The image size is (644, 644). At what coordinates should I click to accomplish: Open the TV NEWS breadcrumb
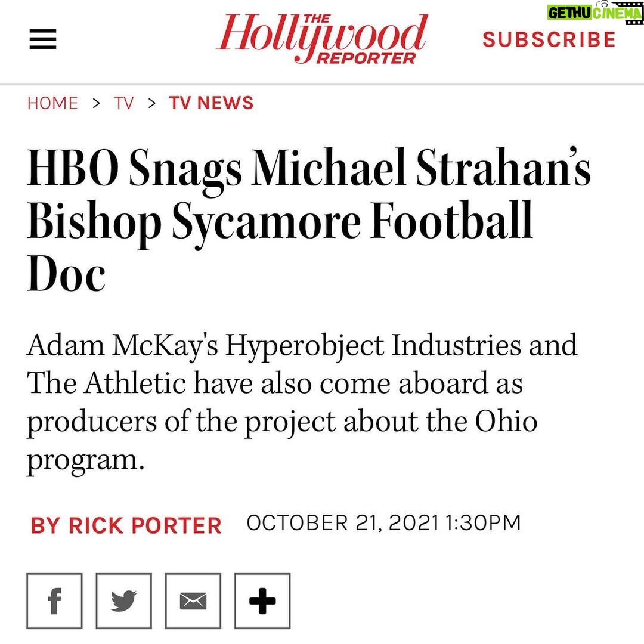(x=212, y=103)
